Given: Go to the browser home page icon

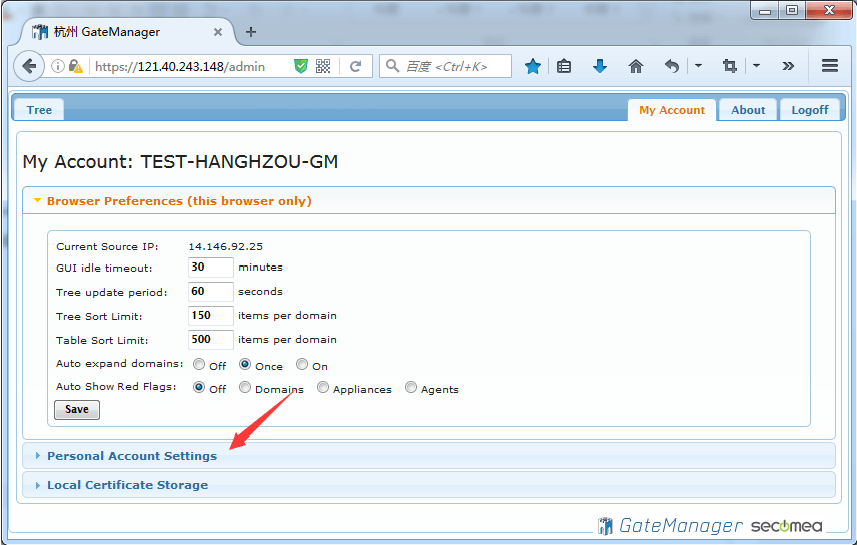Looking at the screenshot, I should click(x=635, y=66).
